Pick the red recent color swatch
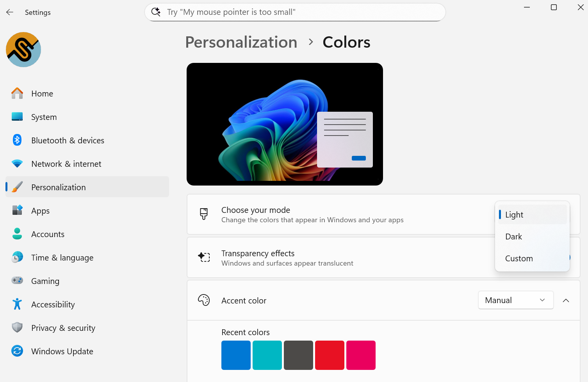588x382 pixels. tap(330, 355)
